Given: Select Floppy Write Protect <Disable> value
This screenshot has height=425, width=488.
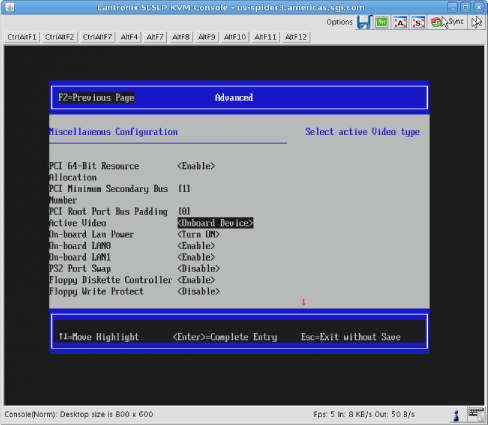Looking at the screenshot, I should (199, 291).
